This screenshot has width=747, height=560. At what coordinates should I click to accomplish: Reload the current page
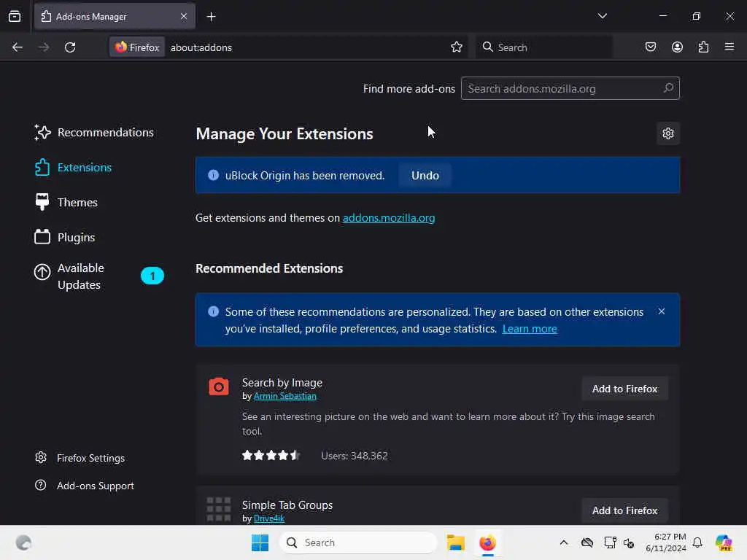(70, 47)
